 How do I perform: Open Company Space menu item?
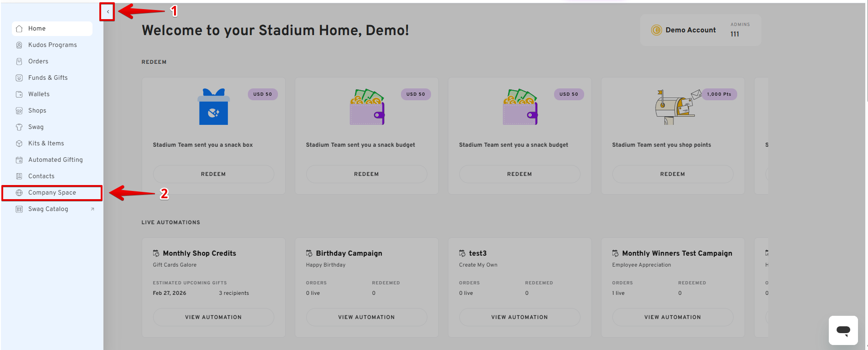pyautogui.click(x=52, y=193)
